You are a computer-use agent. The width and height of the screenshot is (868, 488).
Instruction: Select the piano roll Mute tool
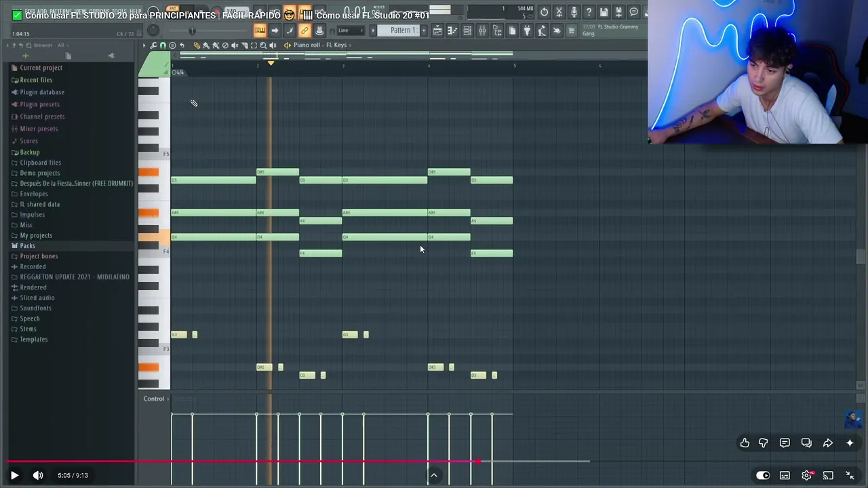235,45
